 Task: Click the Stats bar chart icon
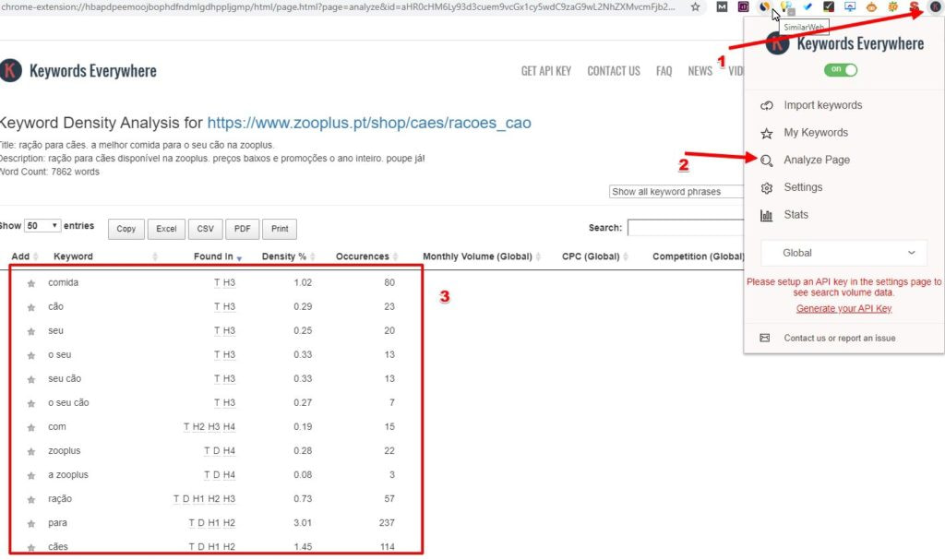click(x=767, y=215)
